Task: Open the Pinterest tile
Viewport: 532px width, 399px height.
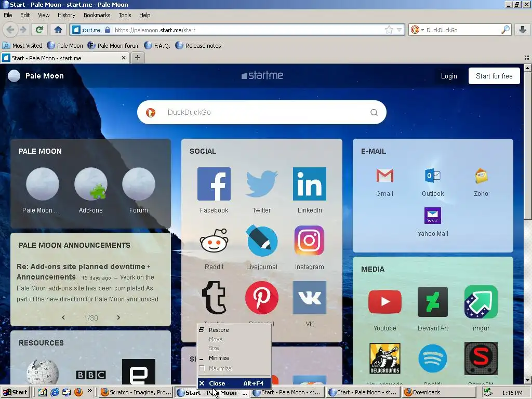Action: pos(262,299)
